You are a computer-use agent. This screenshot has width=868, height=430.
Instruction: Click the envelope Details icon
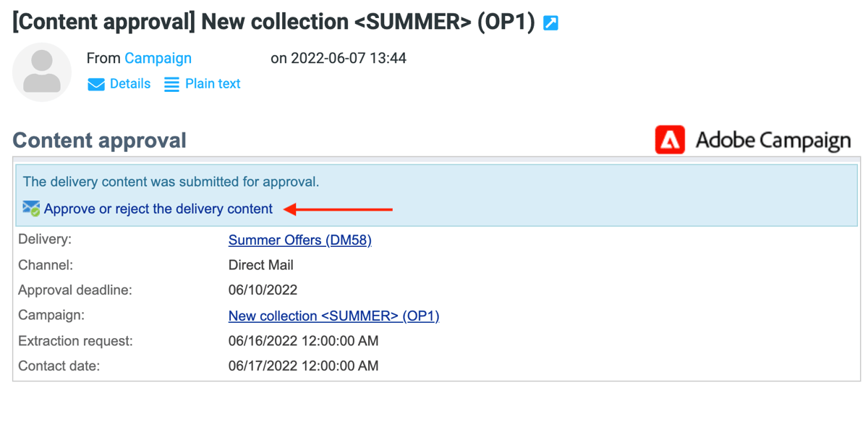click(96, 85)
